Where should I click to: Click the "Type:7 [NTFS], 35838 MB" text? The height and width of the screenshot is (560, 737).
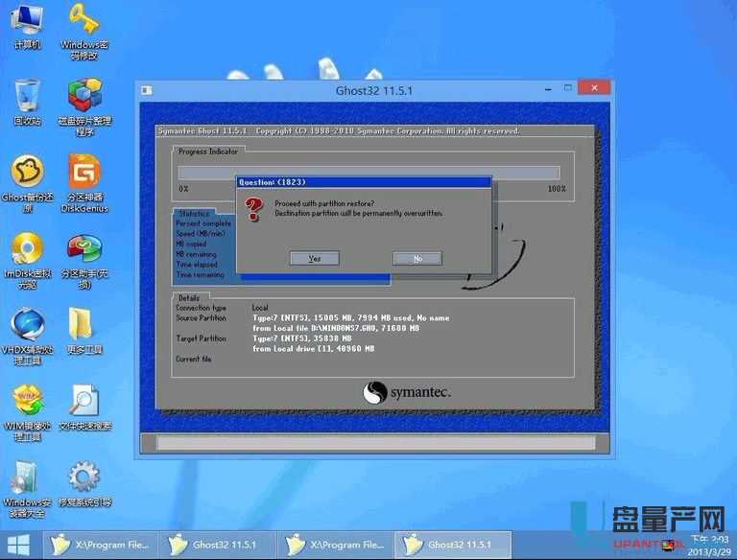[x=302, y=338]
